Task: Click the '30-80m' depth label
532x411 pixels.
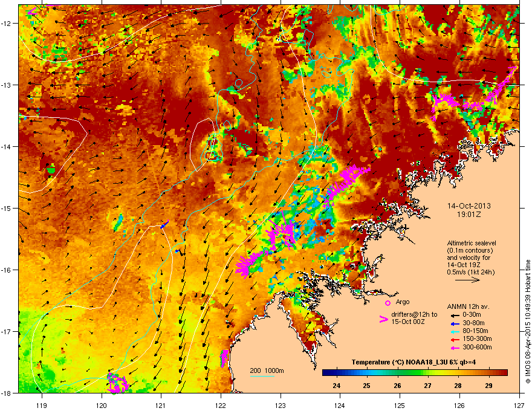Action: point(473,323)
